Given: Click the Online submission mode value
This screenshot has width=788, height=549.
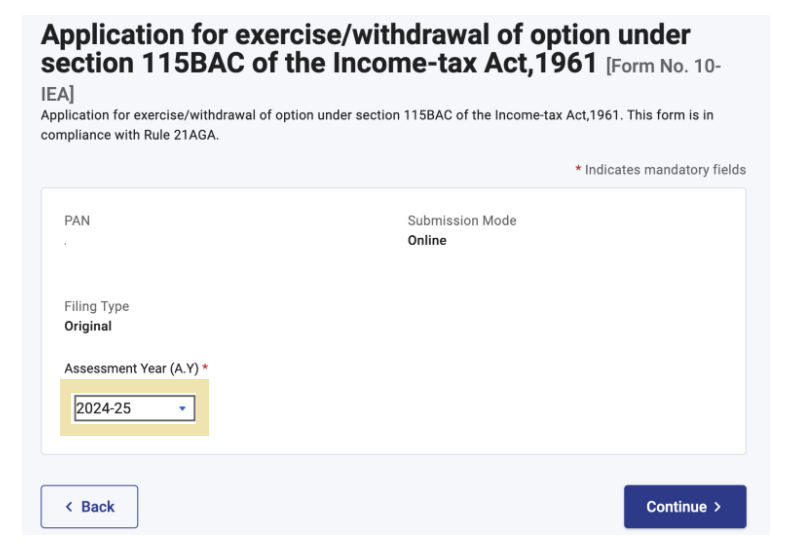Looking at the screenshot, I should [x=427, y=241].
